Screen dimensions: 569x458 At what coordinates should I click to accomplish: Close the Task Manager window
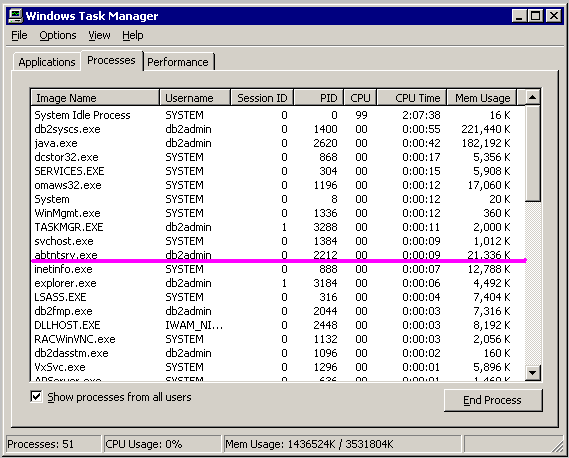[554, 16]
